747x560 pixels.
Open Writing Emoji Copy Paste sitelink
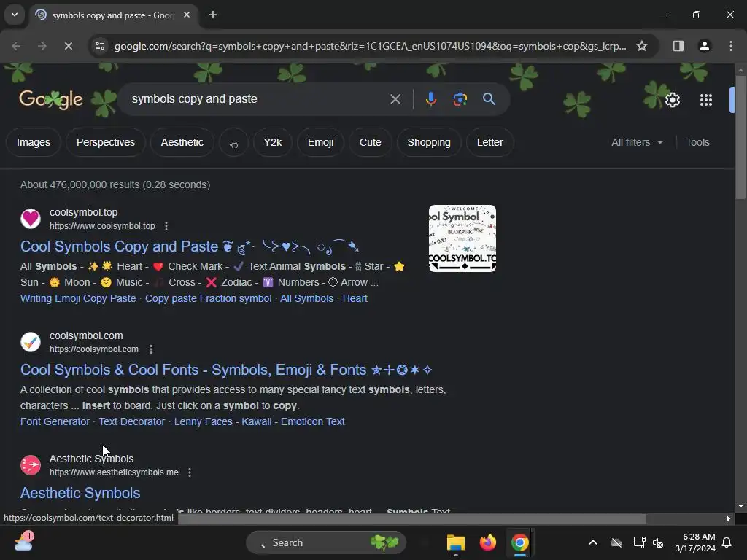point(78,298)
